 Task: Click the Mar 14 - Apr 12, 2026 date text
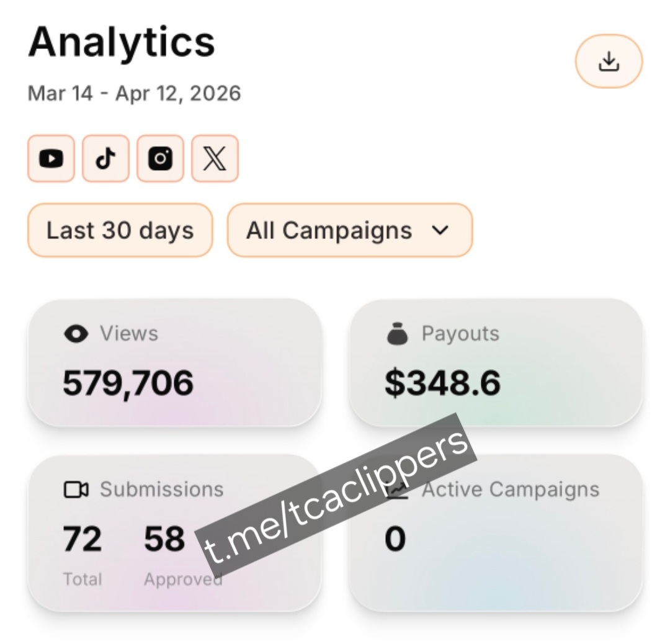pyautogui.click(x=134, y=94)
